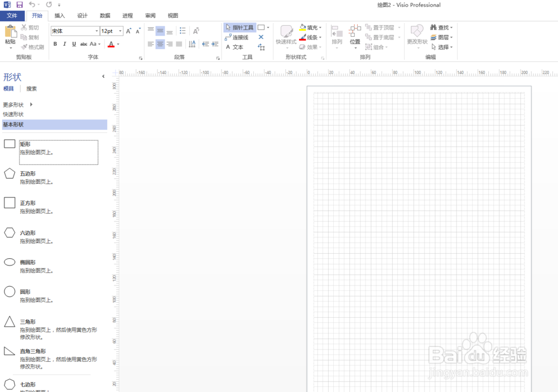Image resolution: width=558 pixels, height=392 pixels.
Task: Click the 格式刷 format painter
Action: [x=32, y=47]
